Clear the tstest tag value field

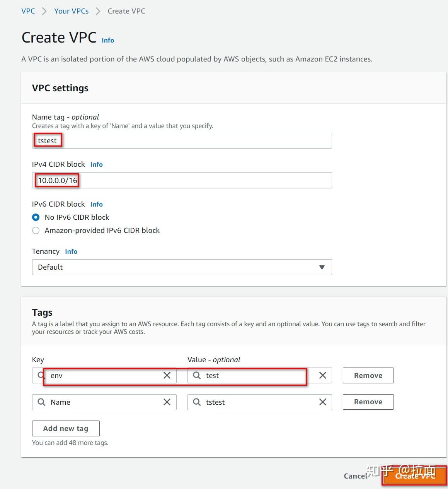pos(323,402)
